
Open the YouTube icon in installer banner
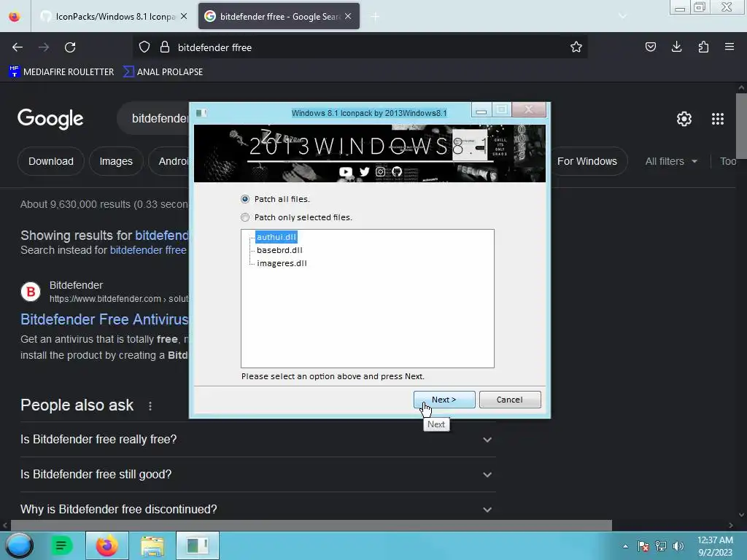coord(345,171)
